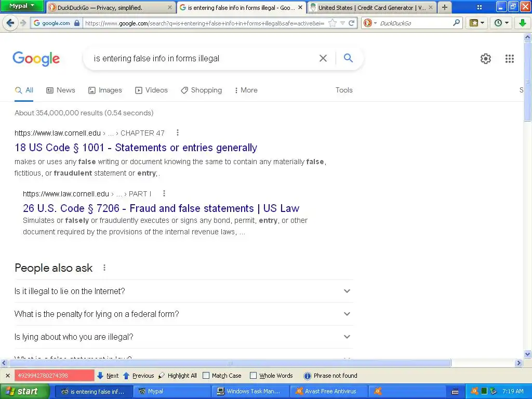Open the Mypal application menu
Image resolution: width=532 pixels, height=399 pixels.
tap(22, 6)
